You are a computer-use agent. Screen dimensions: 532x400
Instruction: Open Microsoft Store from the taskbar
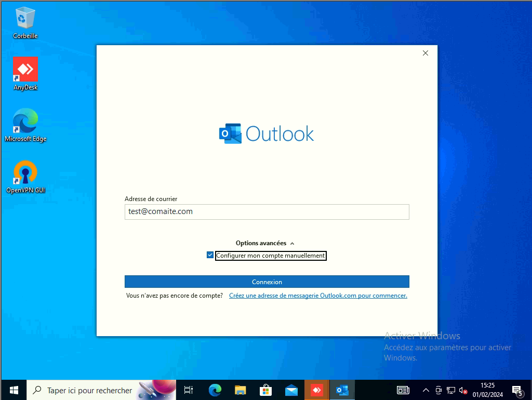pyautogui.click(x=265, y=390)
